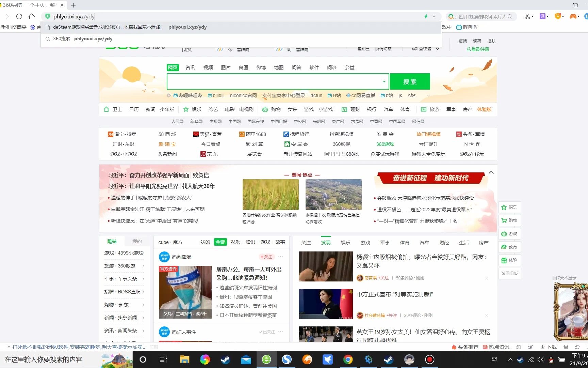Open Google Chrome from the taskbar

[348, 359]
